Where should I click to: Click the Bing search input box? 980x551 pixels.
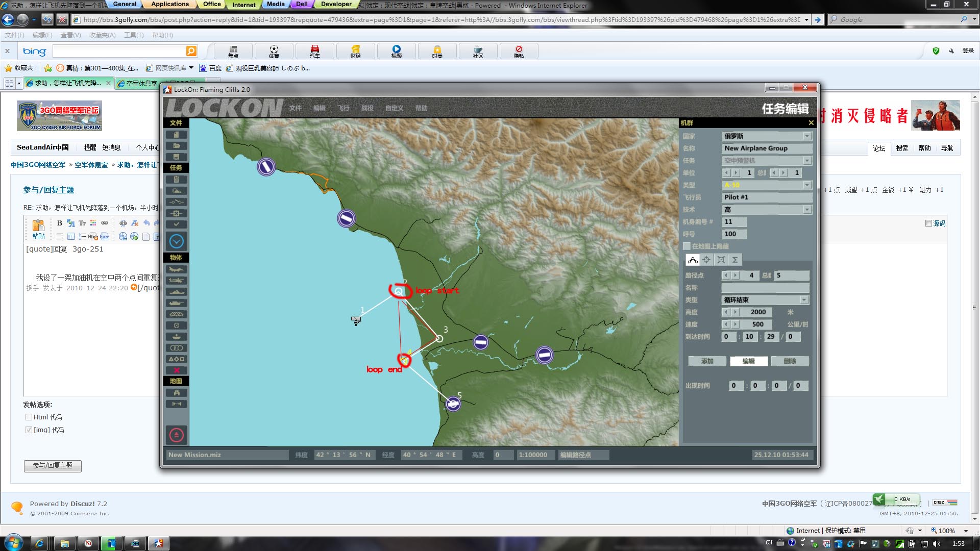tap(119, 51)
